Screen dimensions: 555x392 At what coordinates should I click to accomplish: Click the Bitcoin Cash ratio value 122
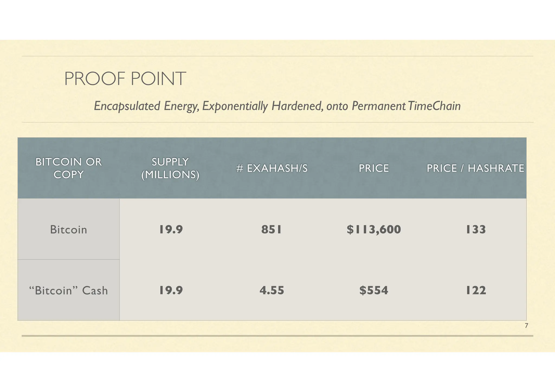tap(476, 290)
